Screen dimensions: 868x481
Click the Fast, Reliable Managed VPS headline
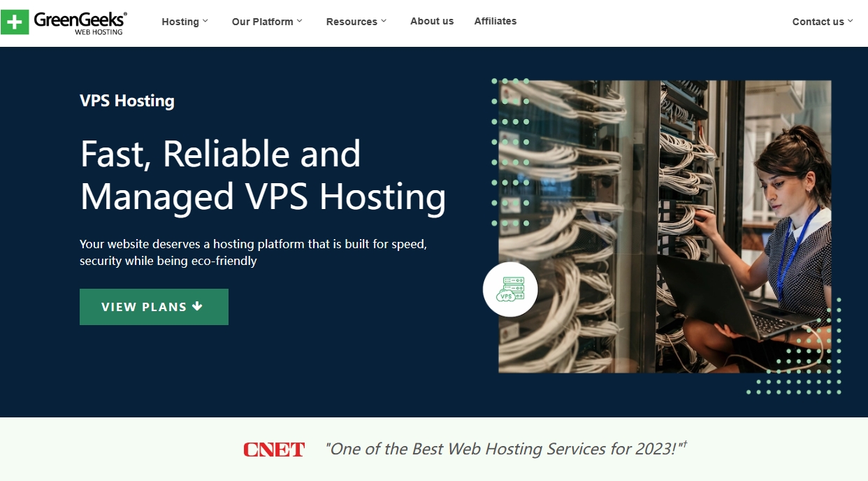point(263,175)
